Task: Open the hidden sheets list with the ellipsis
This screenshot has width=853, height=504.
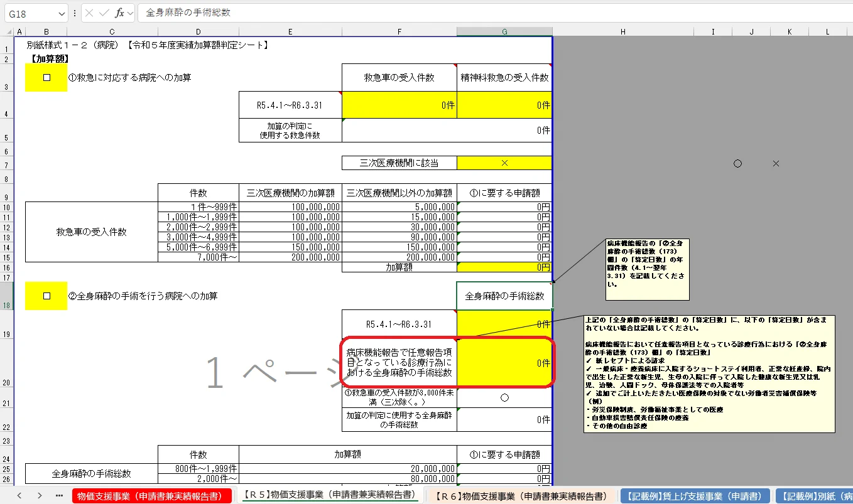Action: tap(60, 495)
